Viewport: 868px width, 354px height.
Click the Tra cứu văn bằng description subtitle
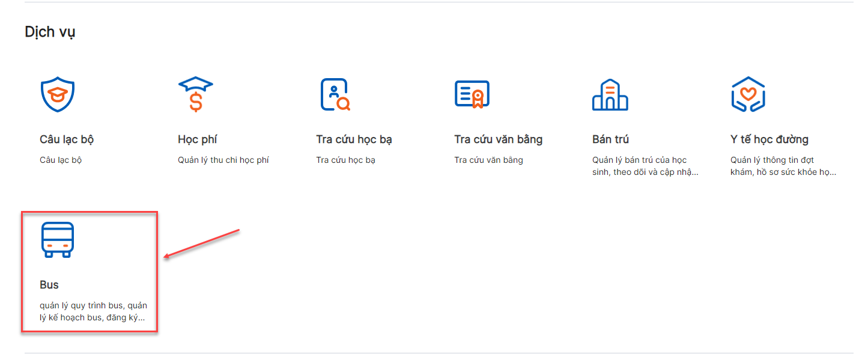click(x=488, y=160)
